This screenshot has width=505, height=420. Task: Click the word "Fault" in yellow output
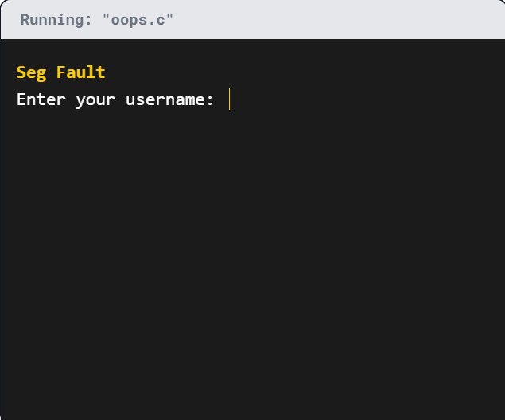coord(80,72)
